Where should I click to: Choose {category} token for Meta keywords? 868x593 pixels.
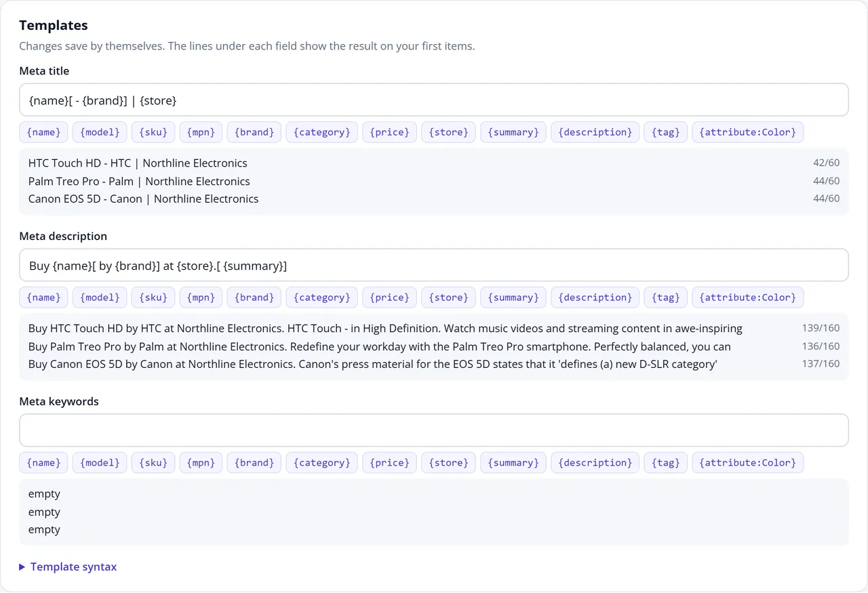322,463
